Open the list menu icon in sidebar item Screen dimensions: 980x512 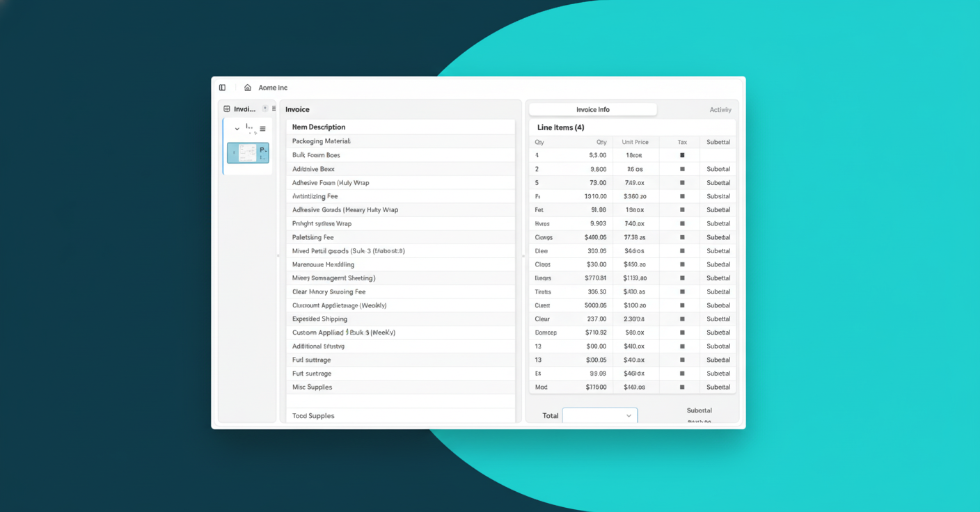(262, 129)
